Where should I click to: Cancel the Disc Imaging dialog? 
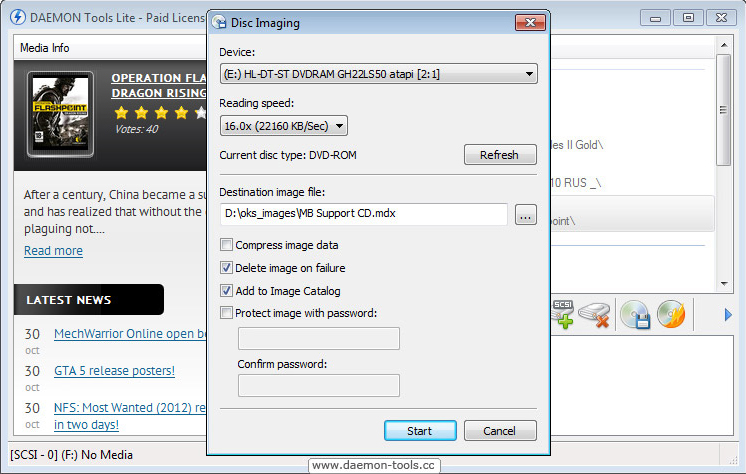(x=500, y=431)
